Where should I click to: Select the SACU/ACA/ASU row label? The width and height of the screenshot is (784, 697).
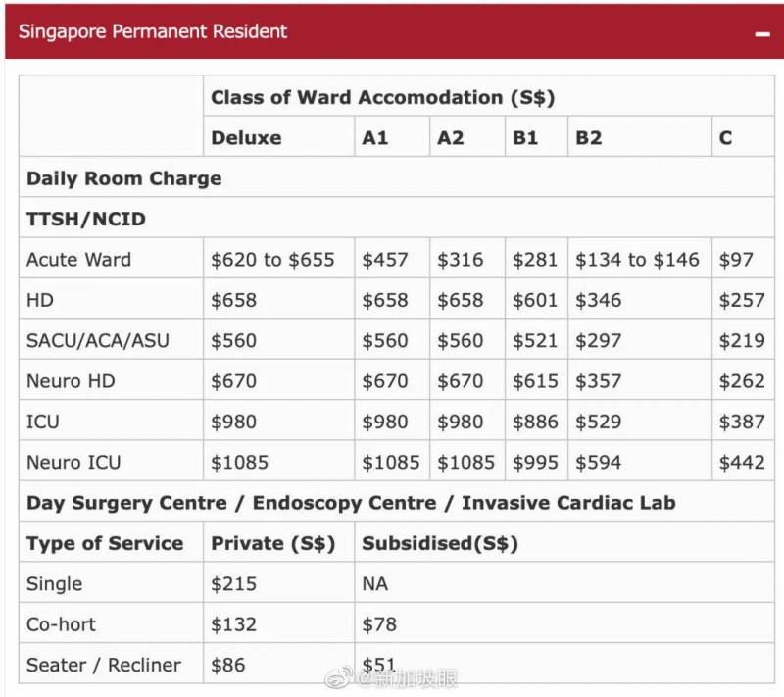click(x=98, y=340)
